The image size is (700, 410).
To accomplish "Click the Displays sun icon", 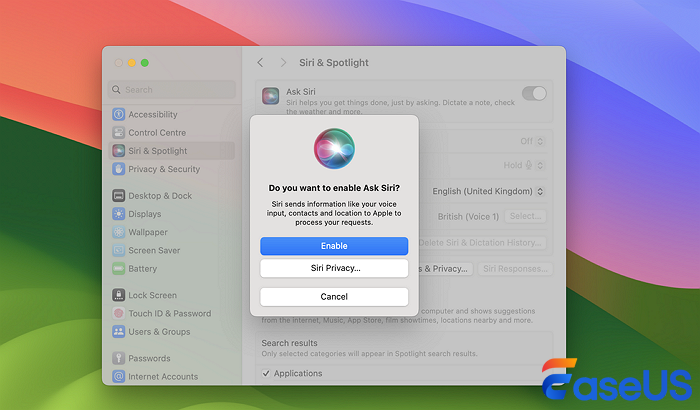I will coord(118,214).
